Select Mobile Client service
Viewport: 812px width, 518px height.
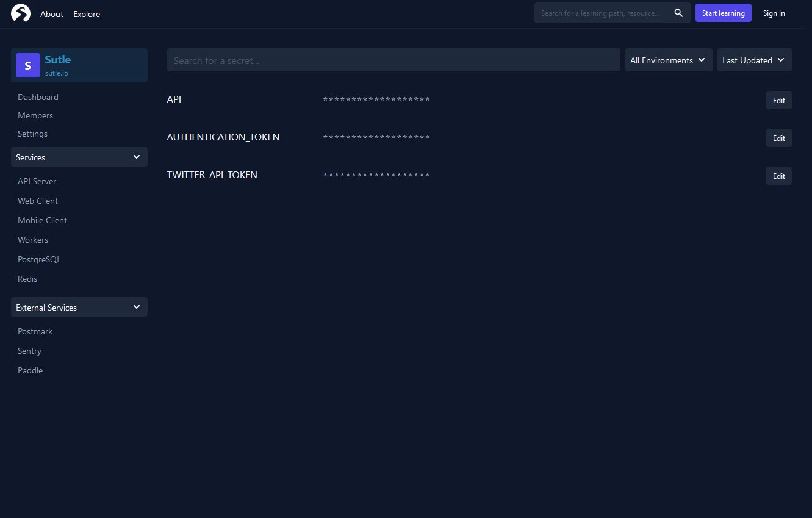click(x=42, y=220)
